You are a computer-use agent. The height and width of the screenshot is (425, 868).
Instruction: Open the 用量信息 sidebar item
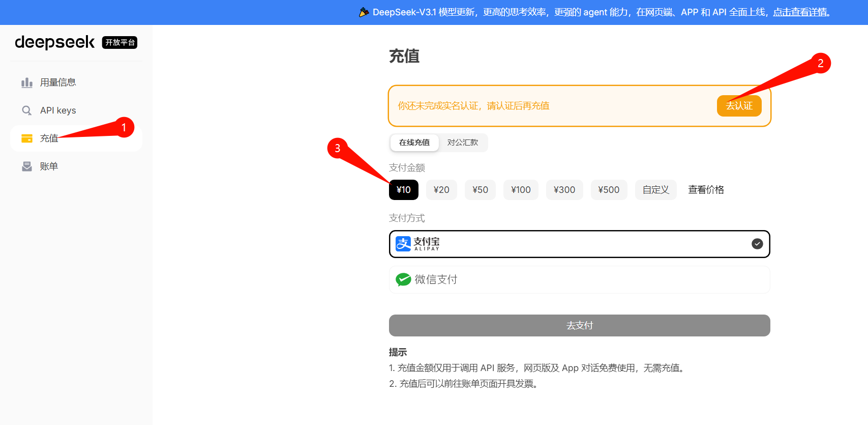tap(76, 82)
